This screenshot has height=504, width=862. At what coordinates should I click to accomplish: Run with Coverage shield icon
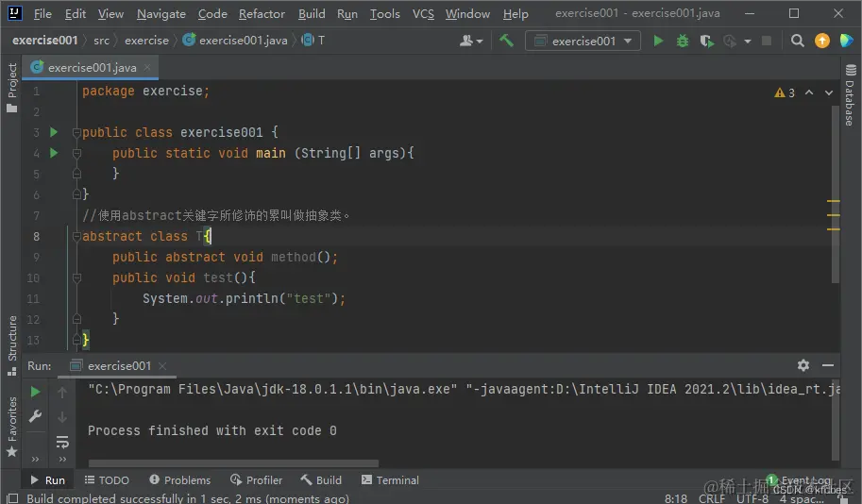click(707, 41)
